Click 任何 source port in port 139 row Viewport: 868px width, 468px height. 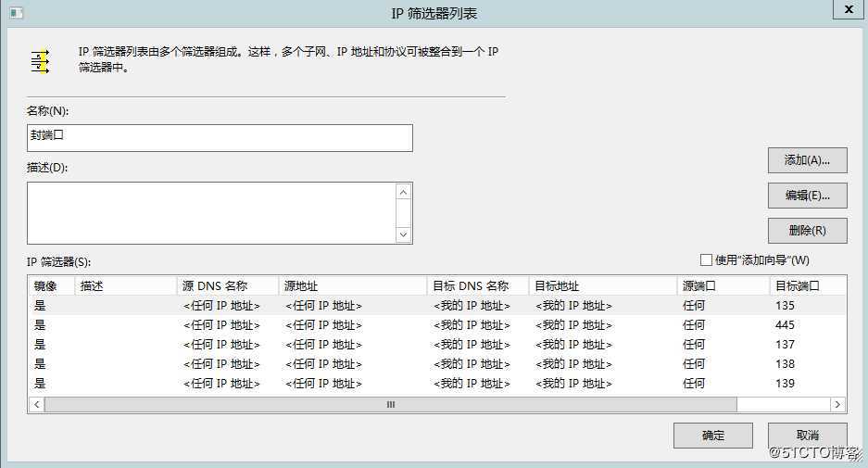pyautogui.click(x=694, y=384)
